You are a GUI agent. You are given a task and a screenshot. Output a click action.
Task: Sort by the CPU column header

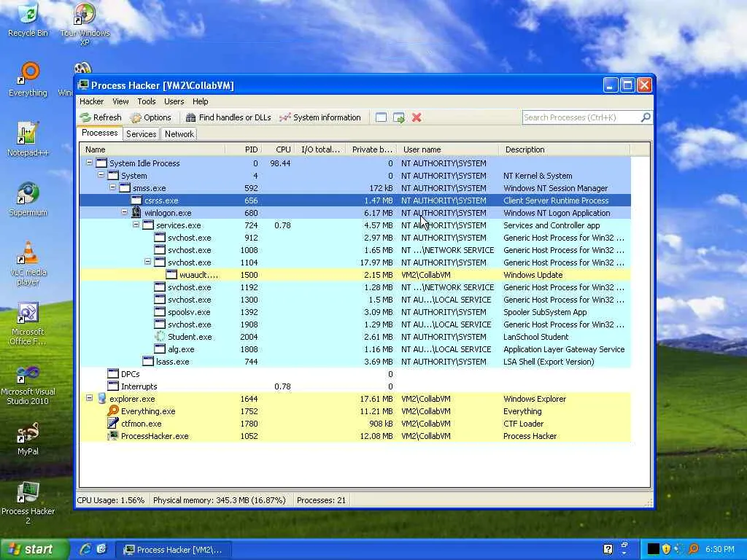[278, 149]
